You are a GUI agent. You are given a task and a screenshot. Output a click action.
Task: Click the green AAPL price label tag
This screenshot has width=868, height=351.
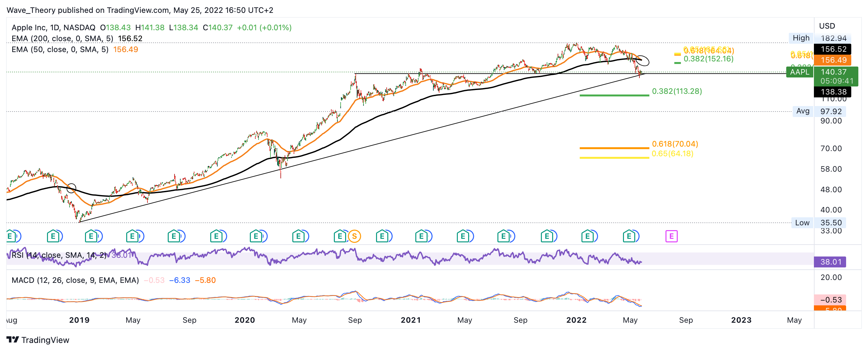799,72
